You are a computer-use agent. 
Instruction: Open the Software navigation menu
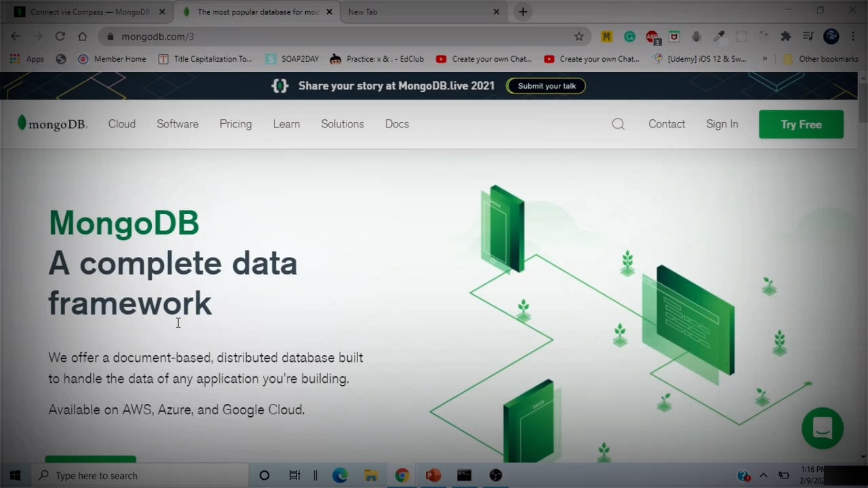pos(178,124)
